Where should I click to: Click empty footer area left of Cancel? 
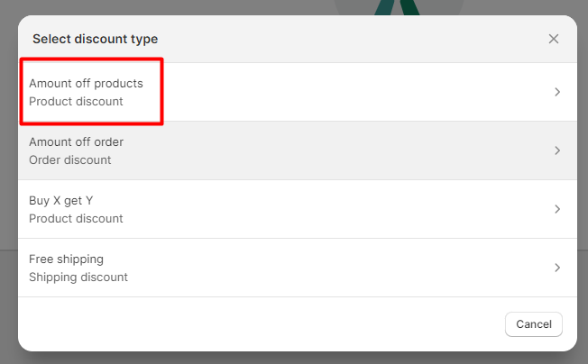pyautogui.click(x=259, y=324)
